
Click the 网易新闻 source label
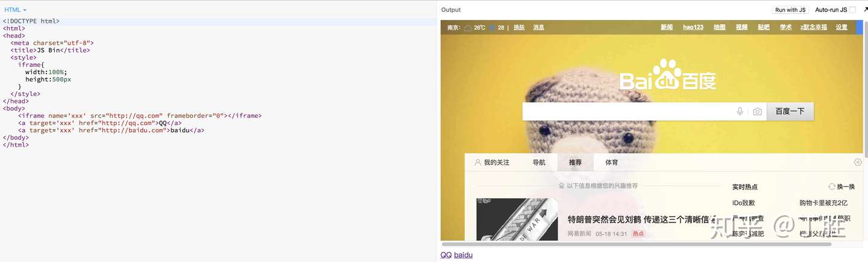click(579, 234)
